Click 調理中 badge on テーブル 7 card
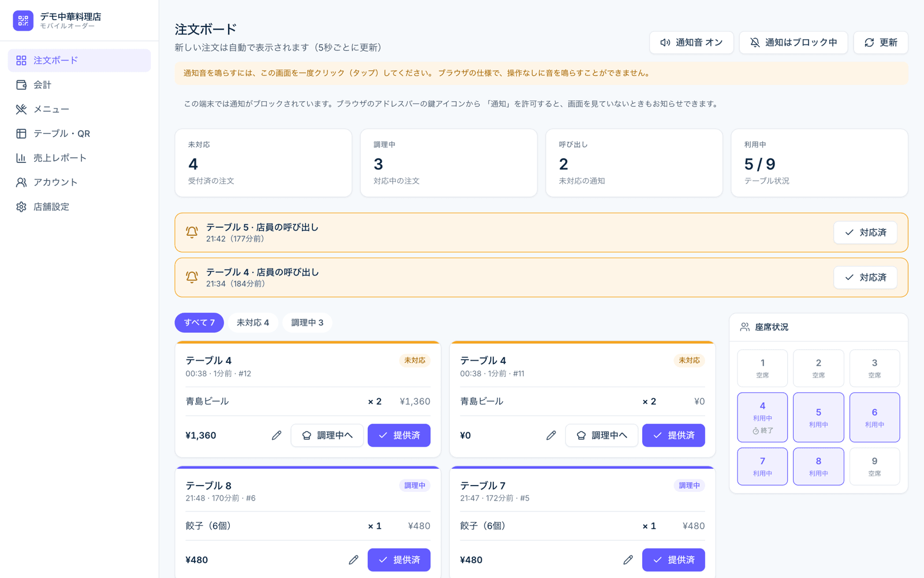Screen dimensions: 924x578 (x=689, y=486)
